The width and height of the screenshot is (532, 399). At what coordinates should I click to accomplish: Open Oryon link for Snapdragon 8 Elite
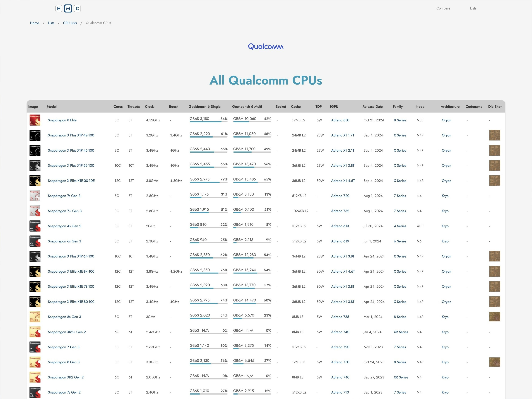click(x=446, y=120)
